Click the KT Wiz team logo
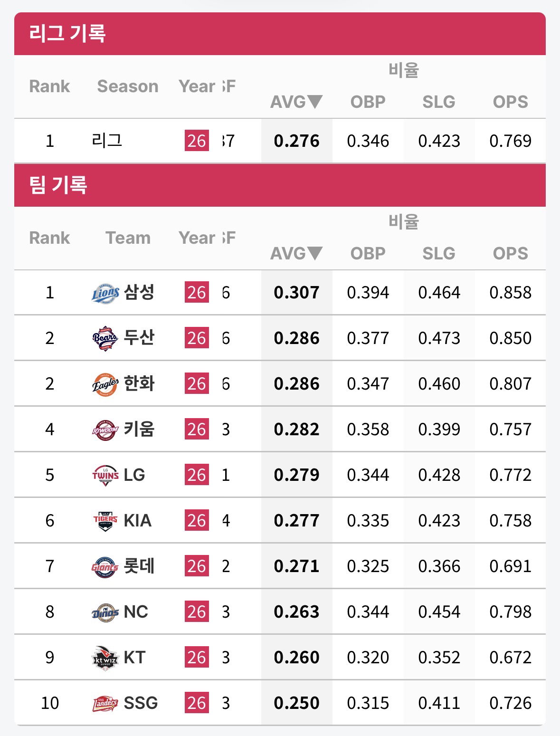The height and width of the screenshot is (736, 560). [105, 658]
